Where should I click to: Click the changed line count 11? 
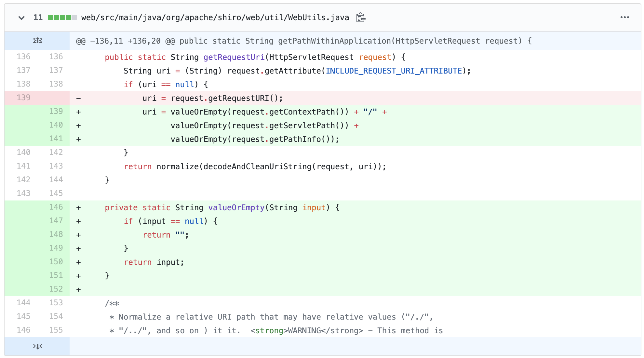click(38, 18)
